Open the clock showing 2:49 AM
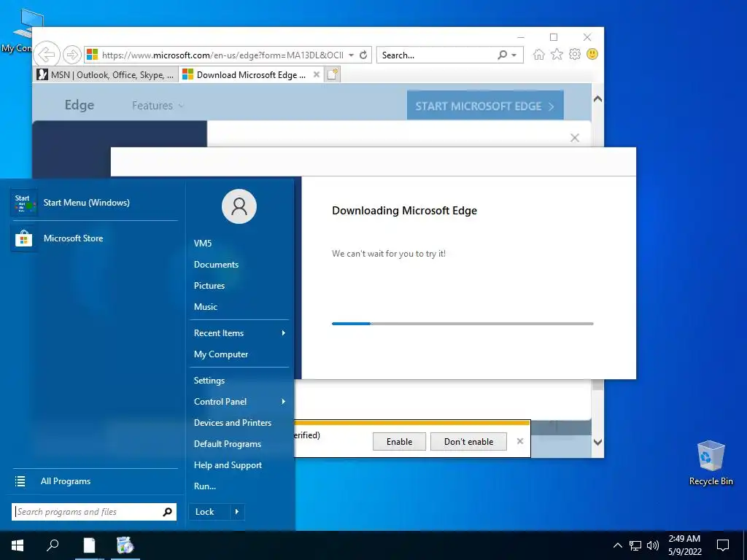Image resolution: width=747 pixels, height=560 pixels. click(x=684, y=545)
